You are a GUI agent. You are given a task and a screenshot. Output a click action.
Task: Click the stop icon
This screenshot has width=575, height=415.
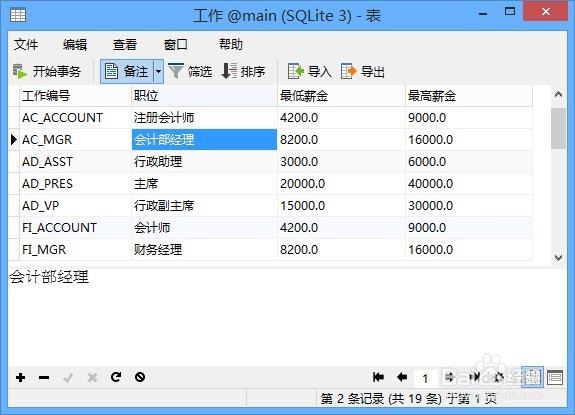(140, 377)
